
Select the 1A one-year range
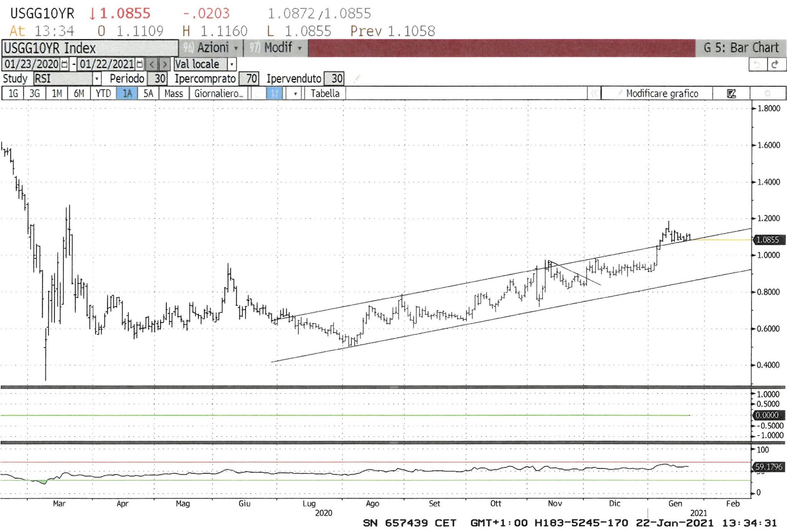[x=127, y=93]
